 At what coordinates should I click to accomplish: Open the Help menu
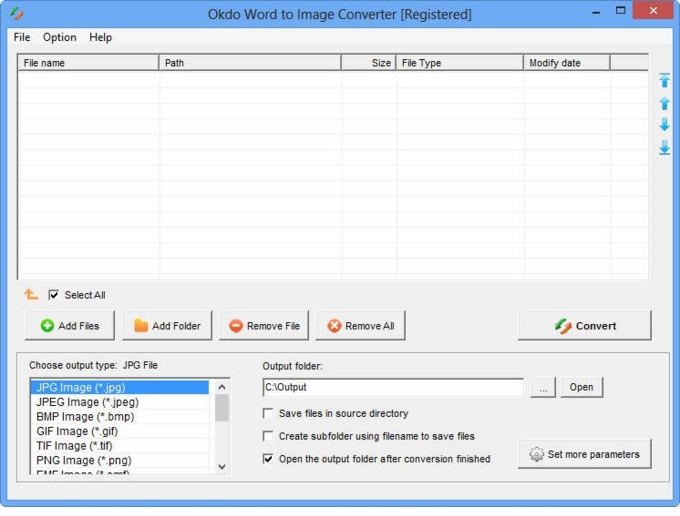[101, 37]
